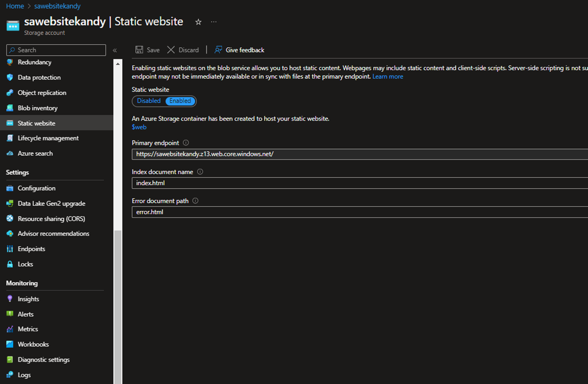
Task: Click info icon next to Primary endpoint
Action: pyautogui.click(x=186, y=143)
